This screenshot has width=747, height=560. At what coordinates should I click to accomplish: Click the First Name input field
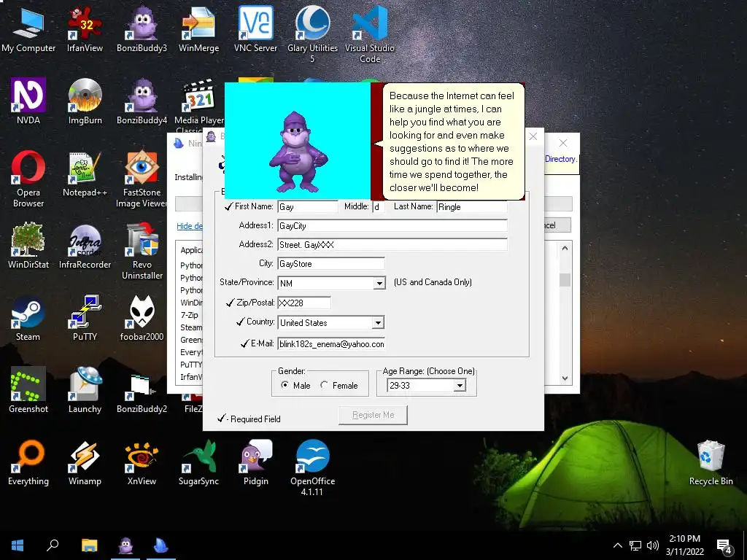tap(308, 206)
